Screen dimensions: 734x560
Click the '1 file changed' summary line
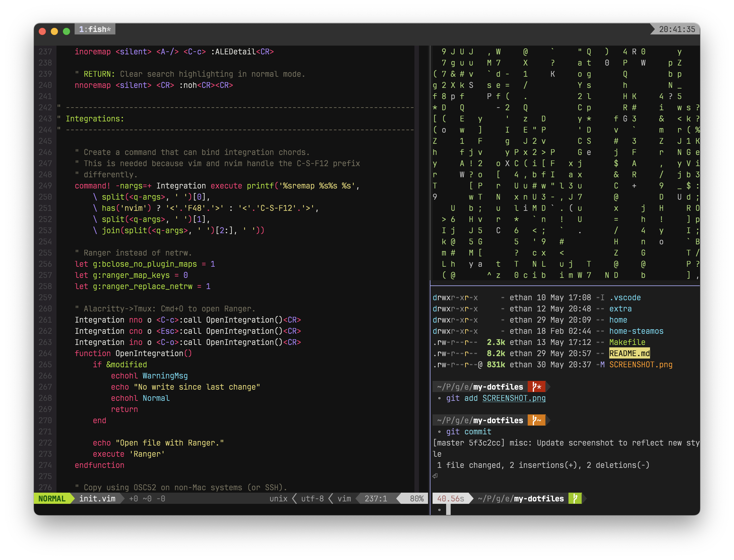543,465
